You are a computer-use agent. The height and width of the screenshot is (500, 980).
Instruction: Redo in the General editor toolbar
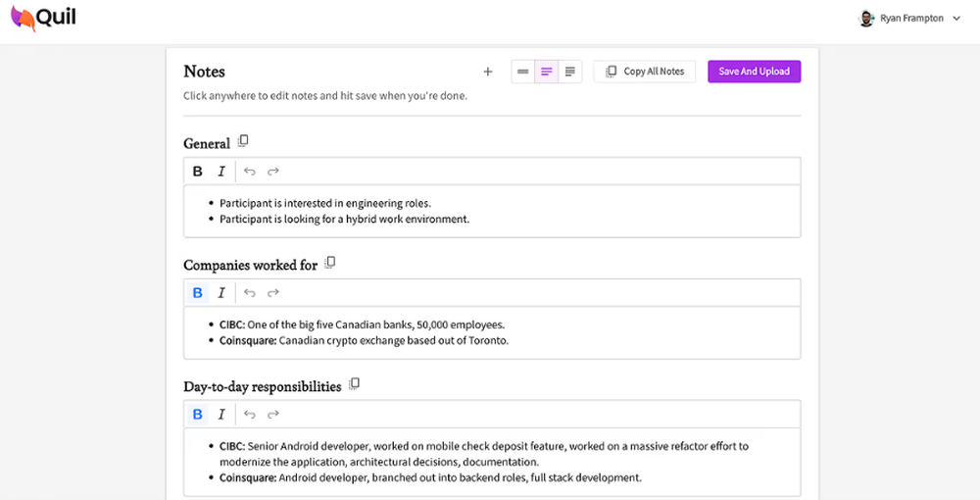(x=273, y=172)
